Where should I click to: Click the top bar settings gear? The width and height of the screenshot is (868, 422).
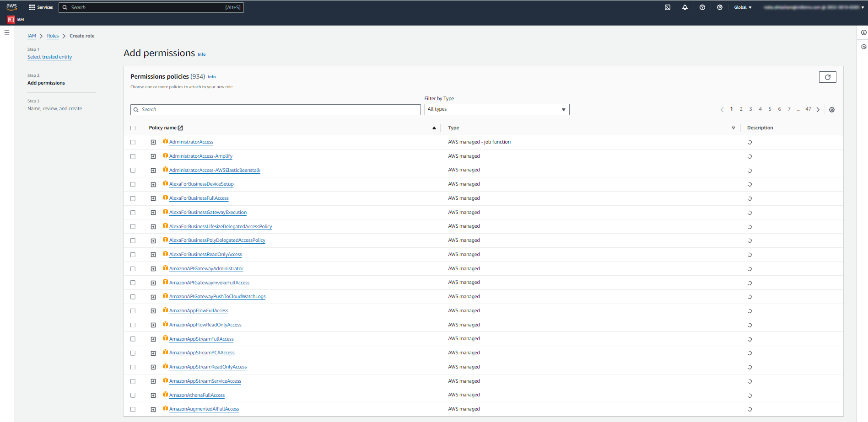(720, 7)
